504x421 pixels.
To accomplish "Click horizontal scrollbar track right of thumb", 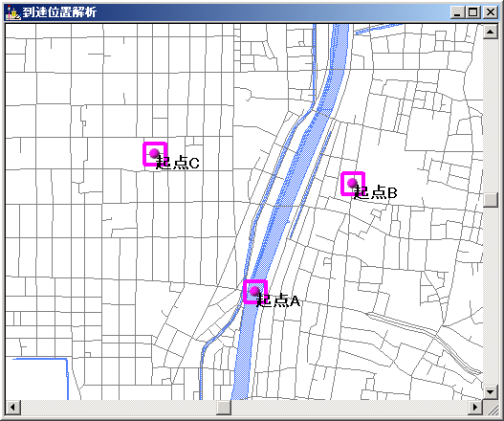I will click(x=349, y=408).
